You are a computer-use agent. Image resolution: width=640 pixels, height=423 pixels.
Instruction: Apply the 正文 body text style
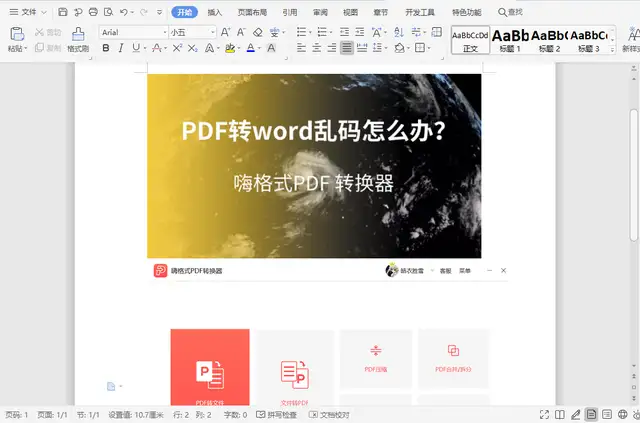pos(470,40)
